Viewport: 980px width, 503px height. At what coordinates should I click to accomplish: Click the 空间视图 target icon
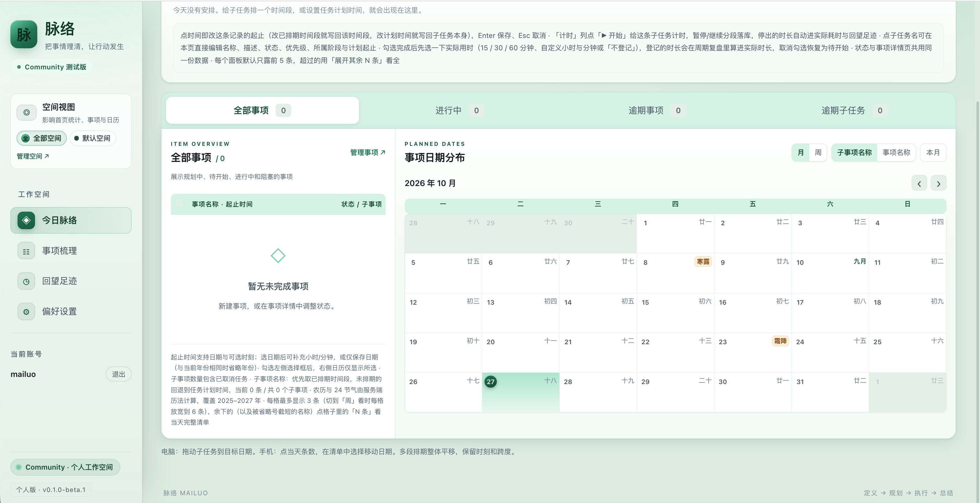point(27,112)
